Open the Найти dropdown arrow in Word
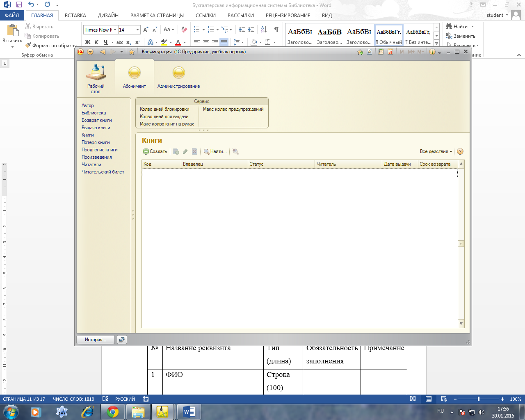 [472, 27]
